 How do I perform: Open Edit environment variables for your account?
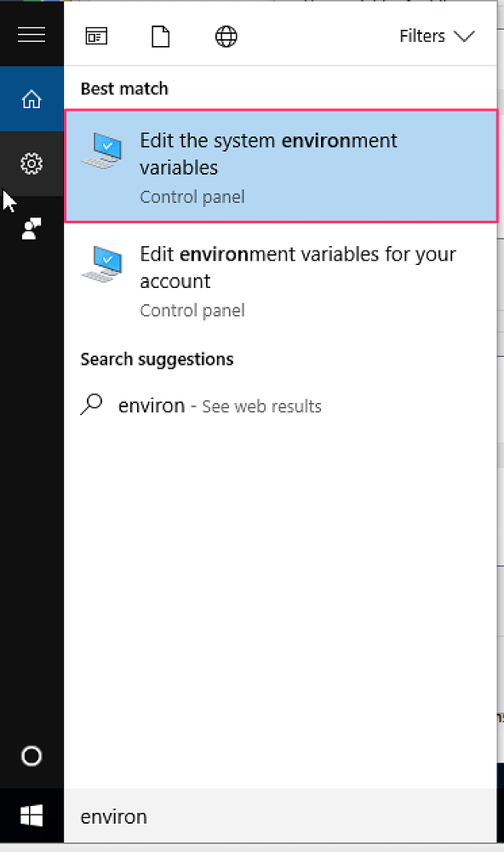pyautogui.click(x=280, y=279)
